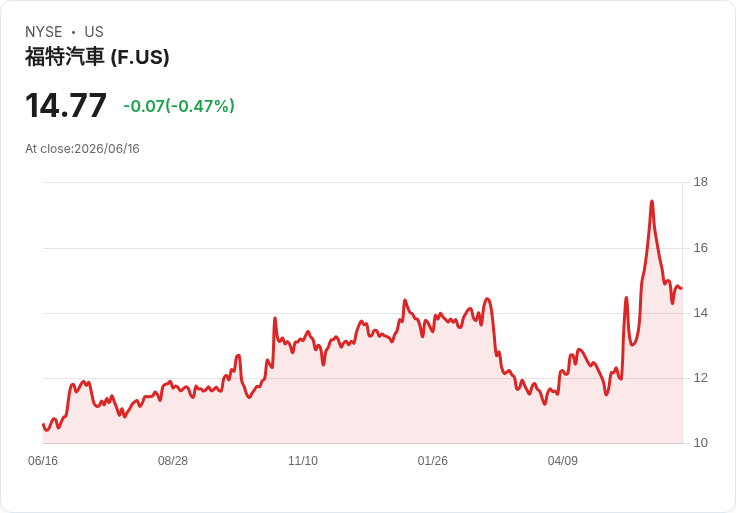Click the 福特汽車 (F.US) stock title
Screen dimensions: 736x513
(97, 57)
